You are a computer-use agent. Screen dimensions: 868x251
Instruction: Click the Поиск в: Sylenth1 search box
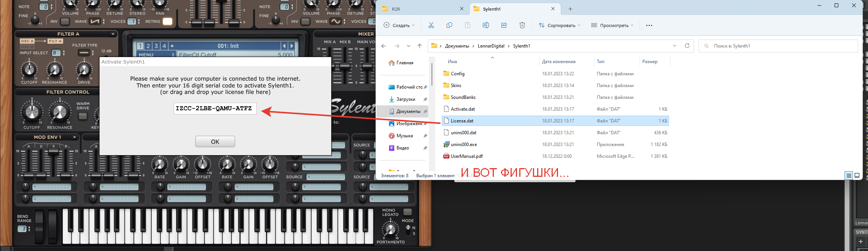click(778, 46)
